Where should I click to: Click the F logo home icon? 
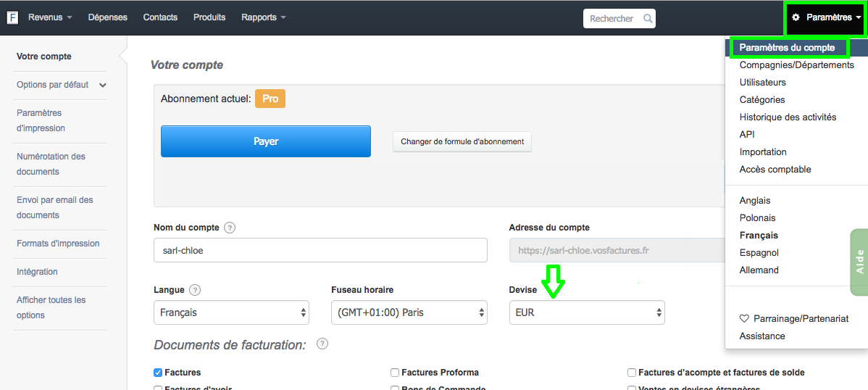12,17
